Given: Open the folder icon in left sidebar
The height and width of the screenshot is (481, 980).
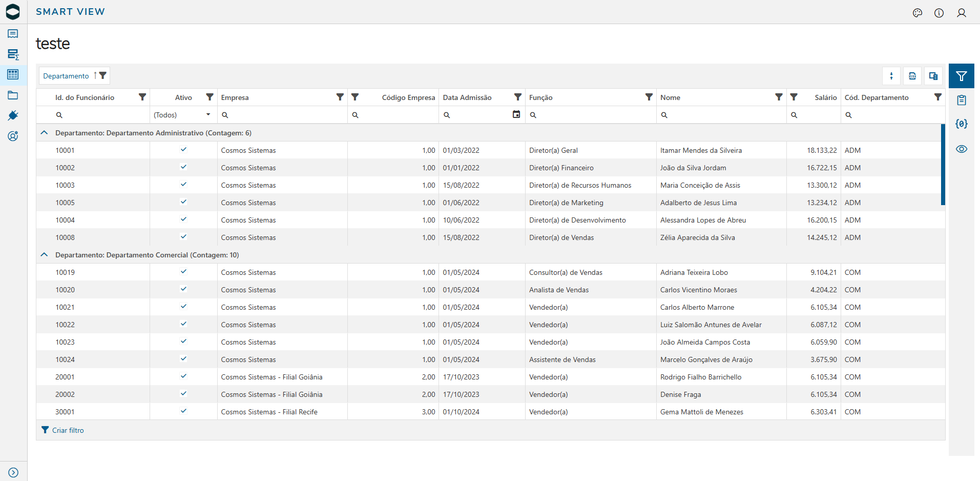Looking at the screenshot, I should [x=13, y=95].
